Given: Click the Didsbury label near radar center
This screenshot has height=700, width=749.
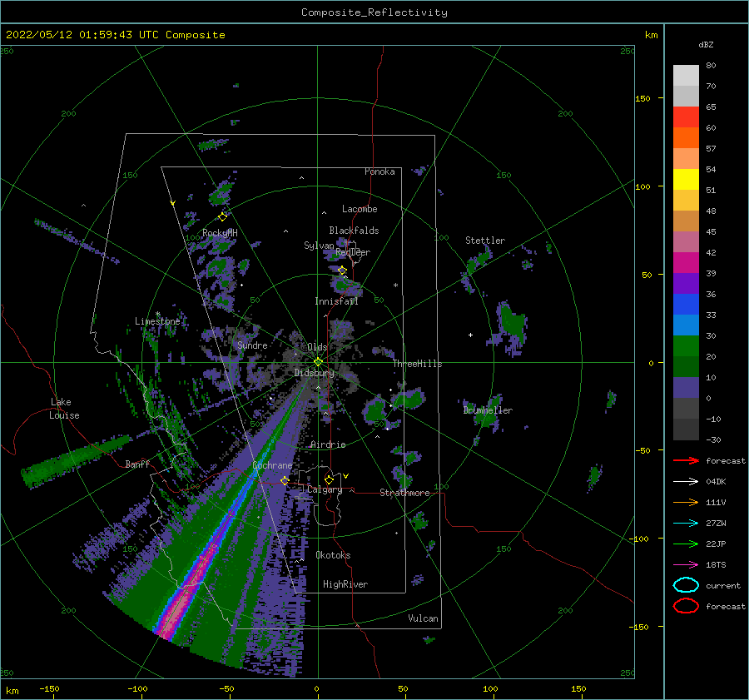Looking at the screenshot, I should tap(314, 373).
